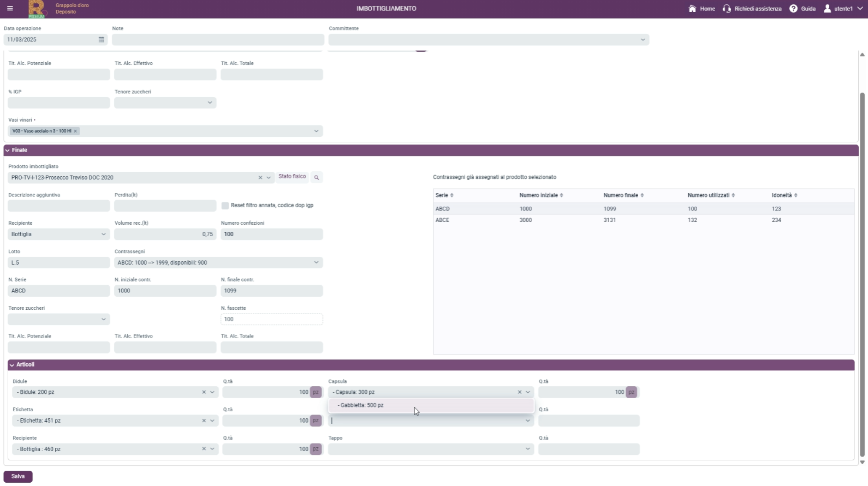
Task: Select the ABCD row in contrassegni table
Action: pyautogui.click(x=644, y=209)
